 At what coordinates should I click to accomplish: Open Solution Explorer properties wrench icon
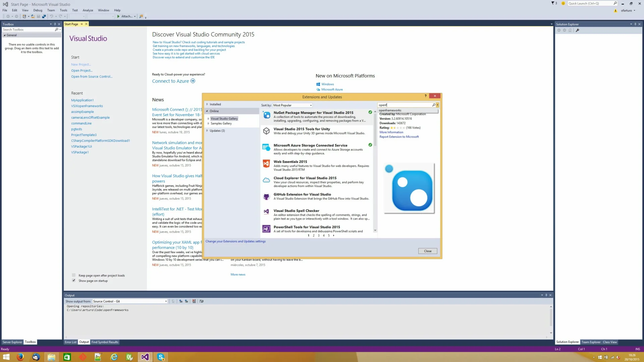(578, 30)
